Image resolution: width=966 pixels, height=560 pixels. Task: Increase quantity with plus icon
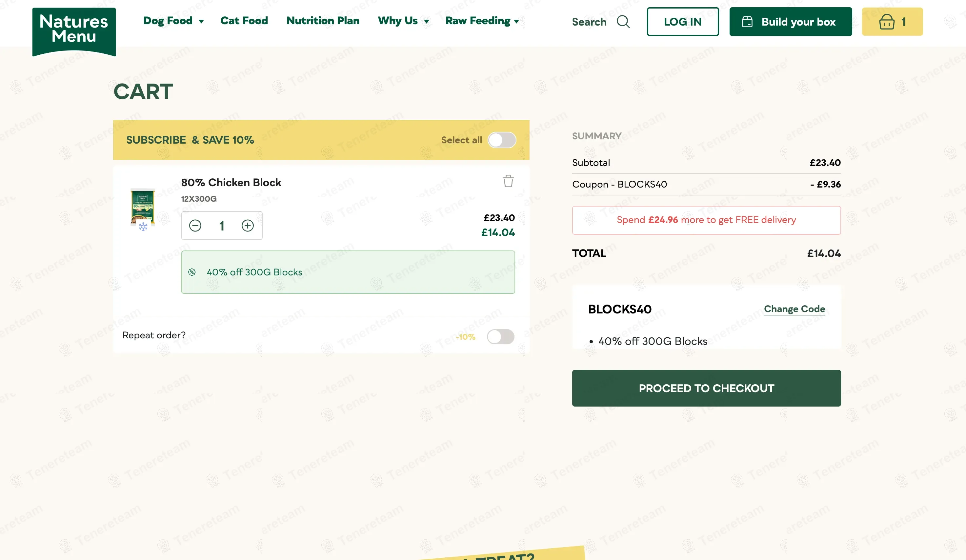pos(248,226)
